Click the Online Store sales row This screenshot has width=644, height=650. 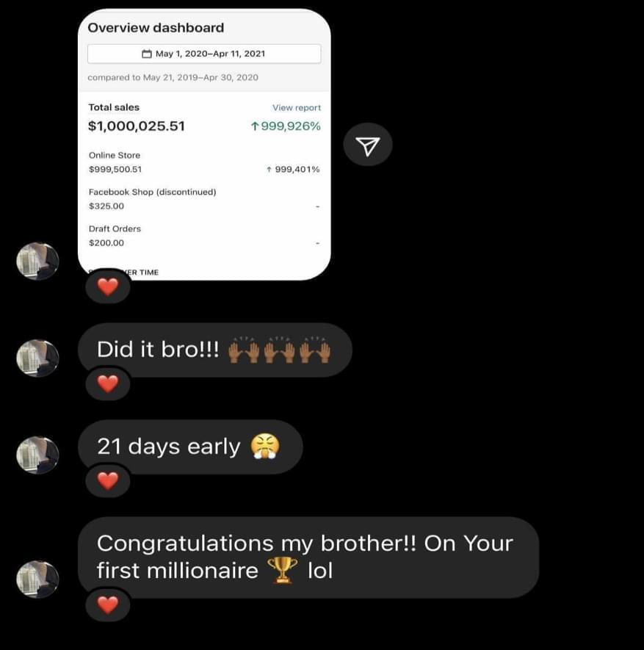204,162
